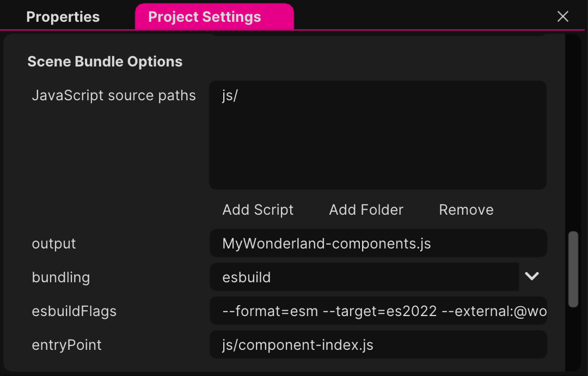The height and width of the screenshot is (376, 588).
Task: Edit the output filename MyWonderland-components.js
Action: pos(378,243)
